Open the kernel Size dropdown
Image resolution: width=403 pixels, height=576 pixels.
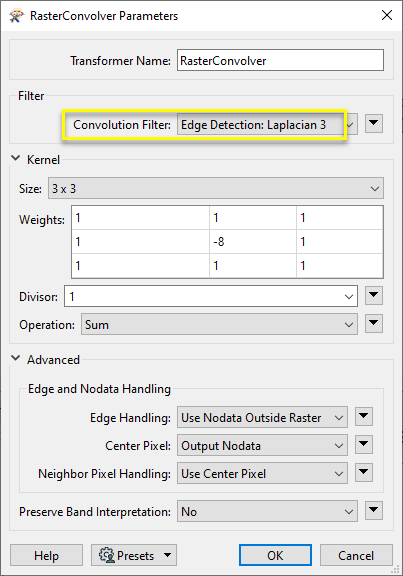(x=216, y=188)
